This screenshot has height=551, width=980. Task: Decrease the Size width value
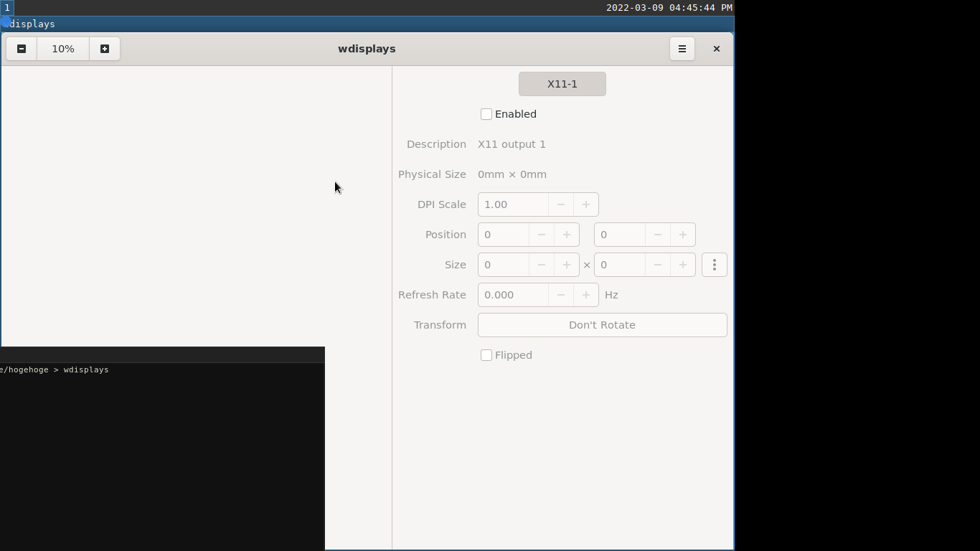tap(542, 265)
